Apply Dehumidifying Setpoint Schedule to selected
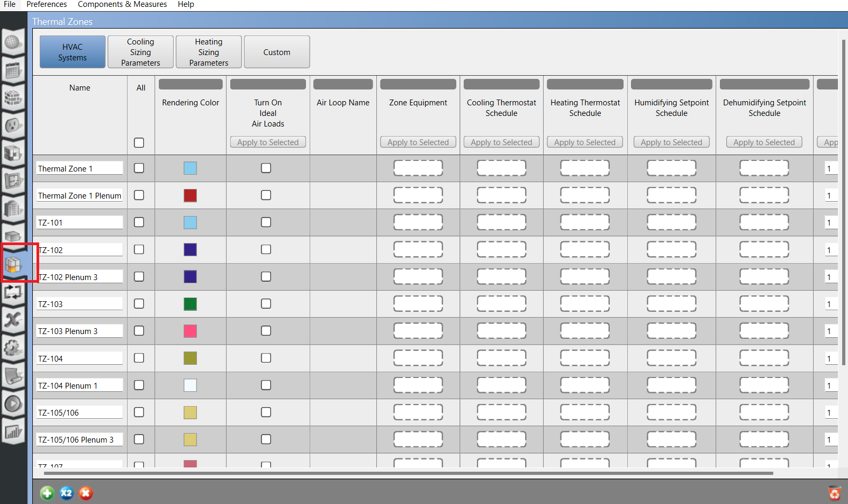 764,142
